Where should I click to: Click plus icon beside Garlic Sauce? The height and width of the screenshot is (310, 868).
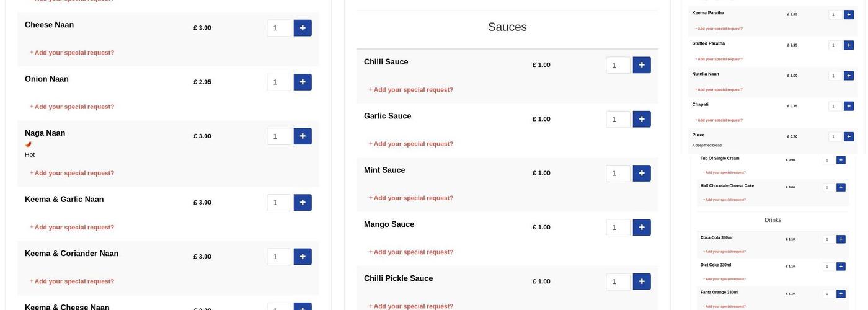pyautogui.click(x=642, y=119)
